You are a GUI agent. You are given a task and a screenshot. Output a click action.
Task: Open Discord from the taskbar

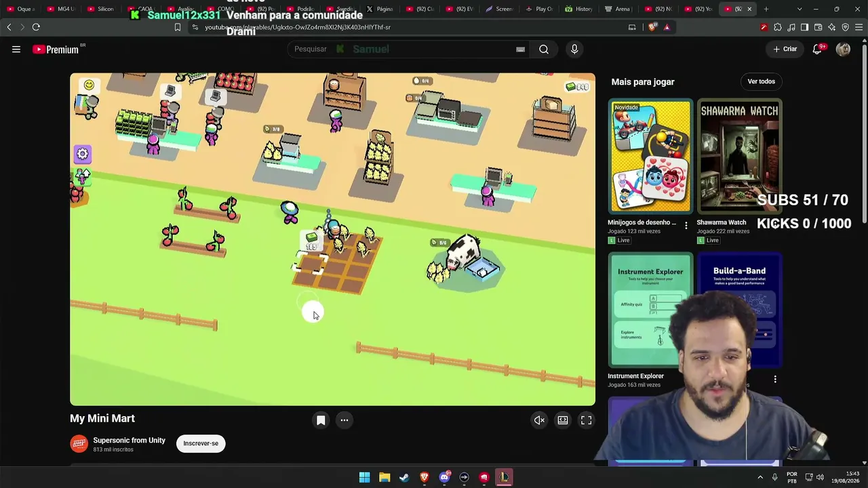[x=444, y=477]
